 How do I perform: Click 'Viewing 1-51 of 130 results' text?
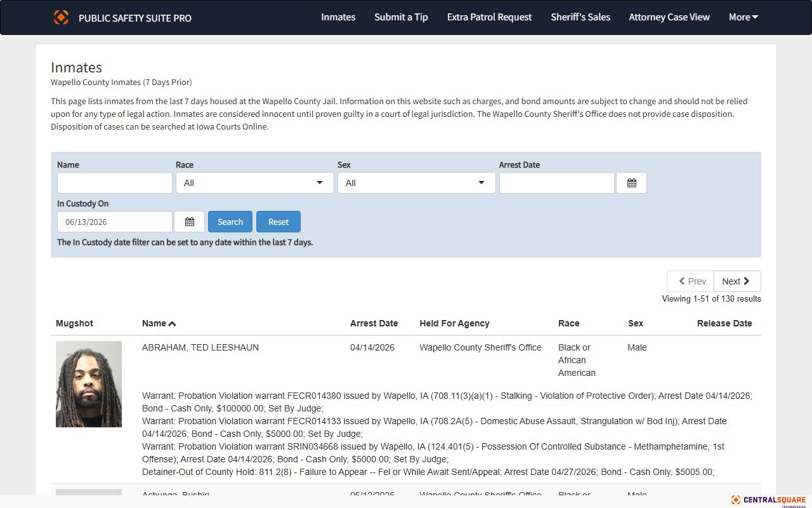pyautogui.click(x=711, y=298)
